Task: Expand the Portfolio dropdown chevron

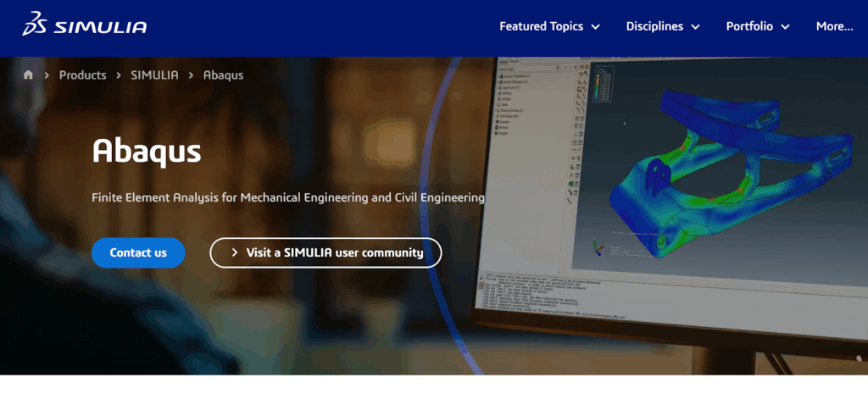Action: pyautogui.click(x=785, y=27)
